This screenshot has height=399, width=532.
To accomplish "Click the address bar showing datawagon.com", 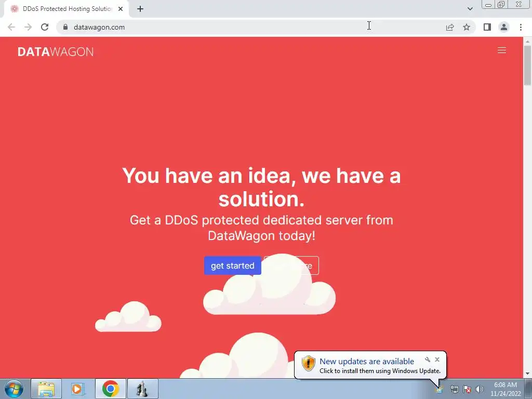I will [x=251, y=27].
